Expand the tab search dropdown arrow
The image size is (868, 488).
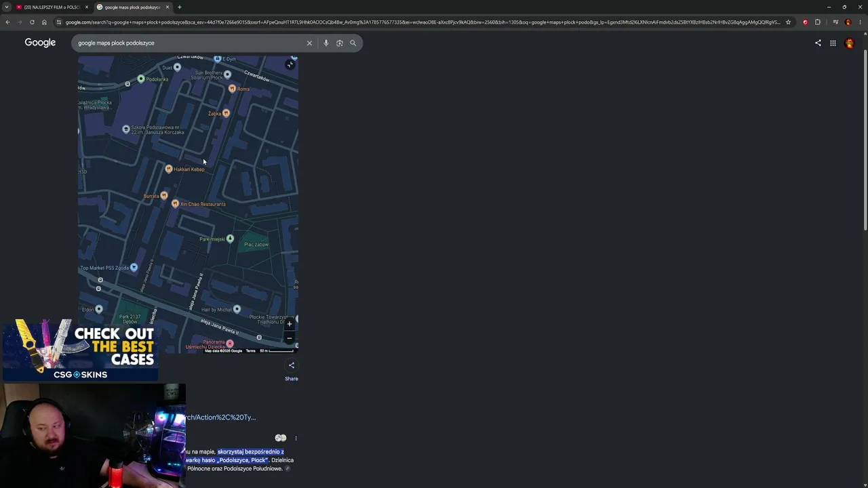(7, 7)
